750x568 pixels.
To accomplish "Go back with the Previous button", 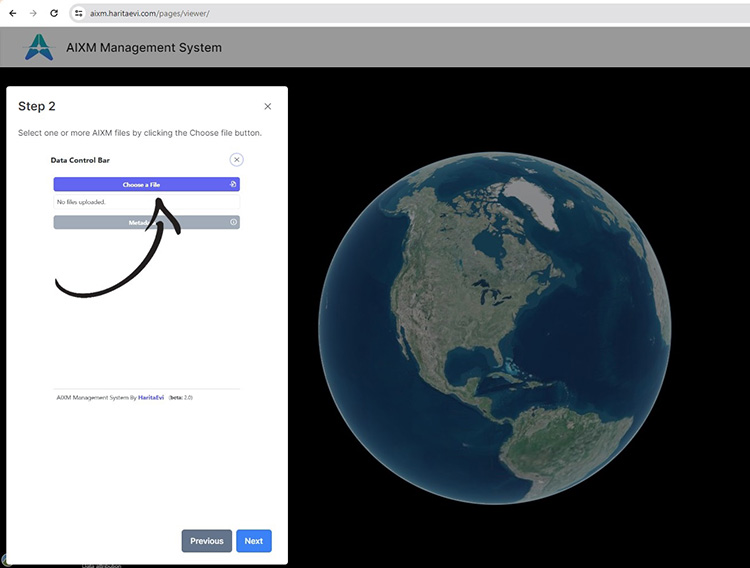I will pyautogui.click(x=206, y=541).
